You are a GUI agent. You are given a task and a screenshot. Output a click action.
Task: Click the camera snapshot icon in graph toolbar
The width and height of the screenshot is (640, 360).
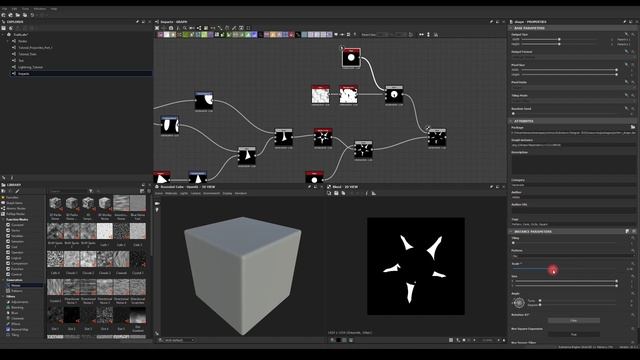[x=171, y=28]
